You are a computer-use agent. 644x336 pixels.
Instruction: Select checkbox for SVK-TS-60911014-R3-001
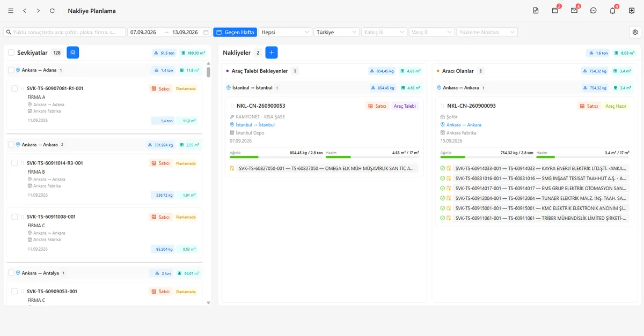(14, 163)
